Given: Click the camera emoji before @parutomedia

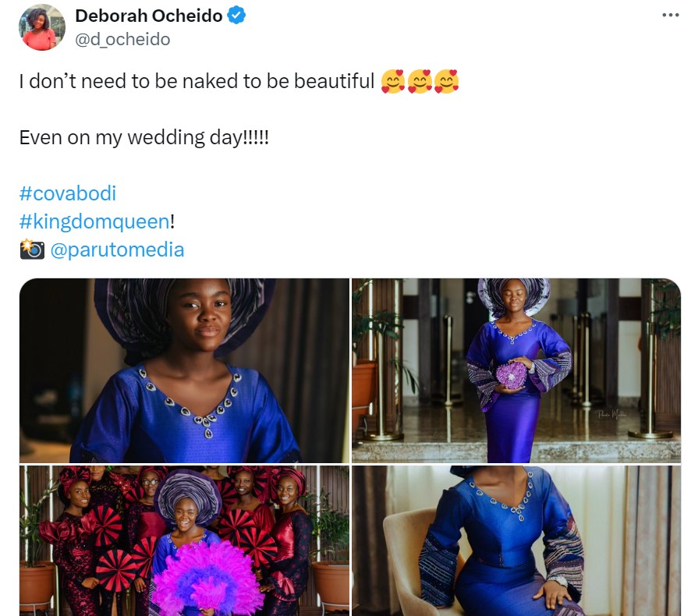Looking at the screenshot, I should pyautogui.click(x=31, y=250).
